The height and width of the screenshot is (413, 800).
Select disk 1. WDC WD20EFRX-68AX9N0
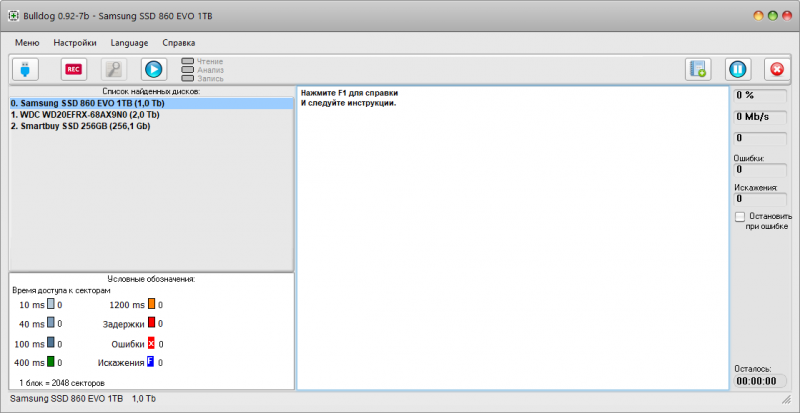152,114
